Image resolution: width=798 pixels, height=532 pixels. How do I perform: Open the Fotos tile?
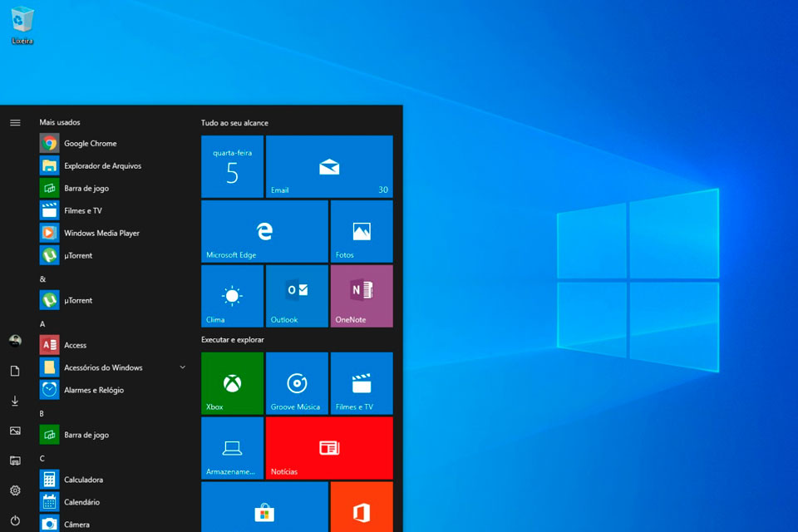coord(362,231)
